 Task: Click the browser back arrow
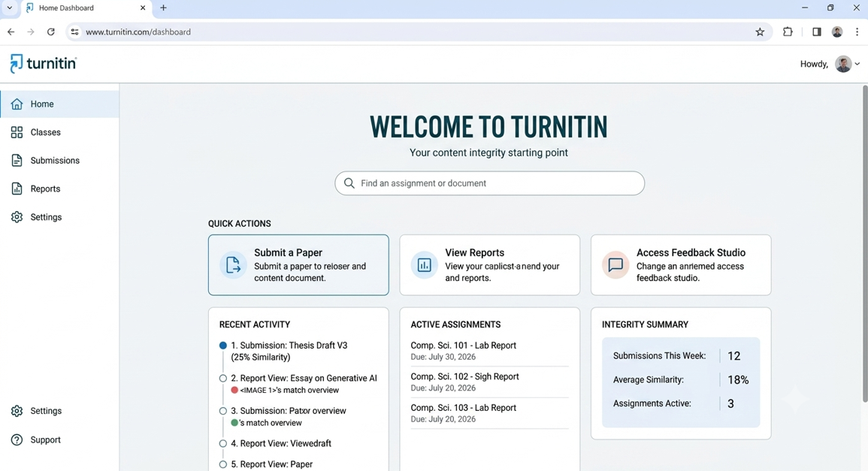11,32
